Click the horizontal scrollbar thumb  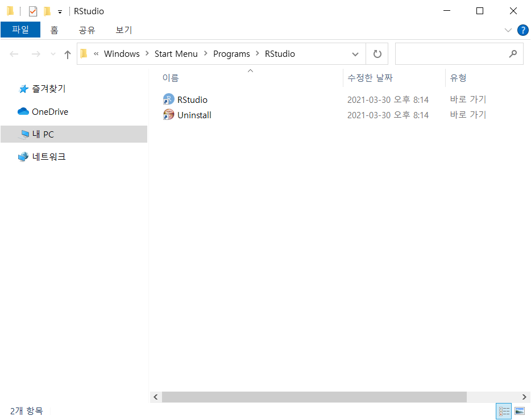pos(314,397)
